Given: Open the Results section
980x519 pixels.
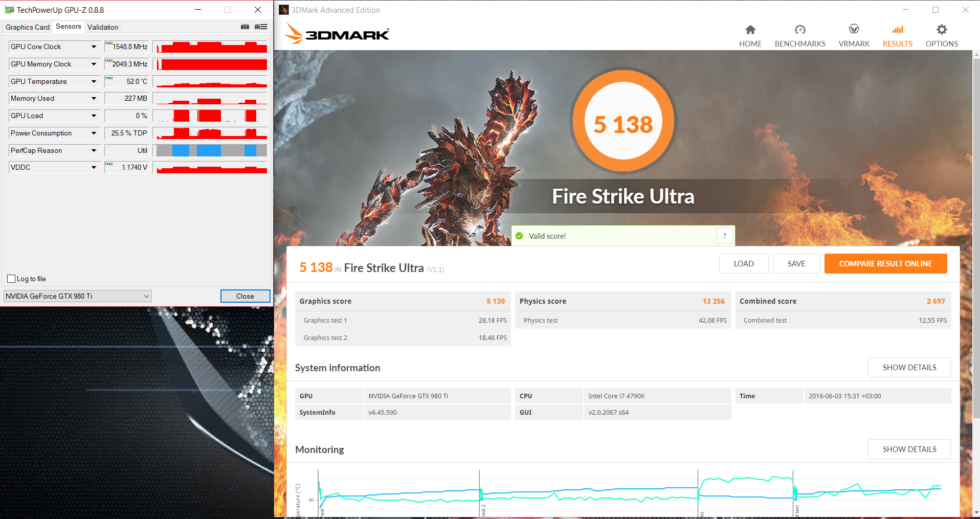Looking at the screenshot, I should pos(898,36).
